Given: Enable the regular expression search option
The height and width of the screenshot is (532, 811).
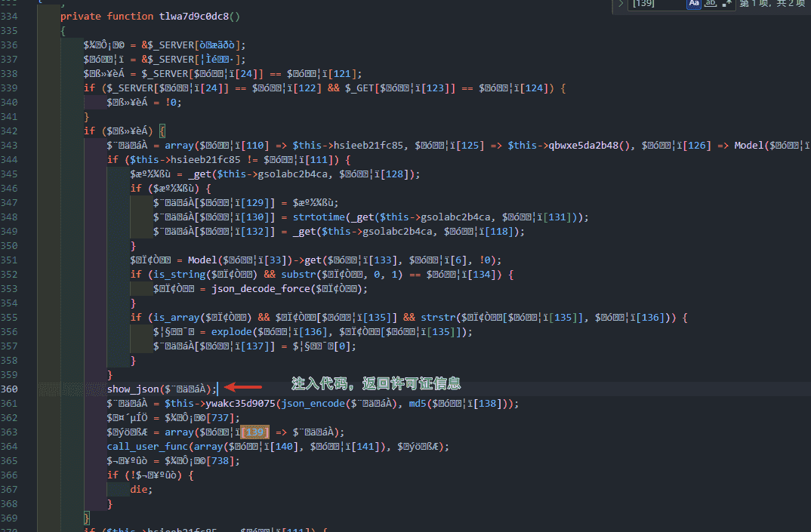Looking at the screenshot, I should pyautogui.click(x=726, y=4).
